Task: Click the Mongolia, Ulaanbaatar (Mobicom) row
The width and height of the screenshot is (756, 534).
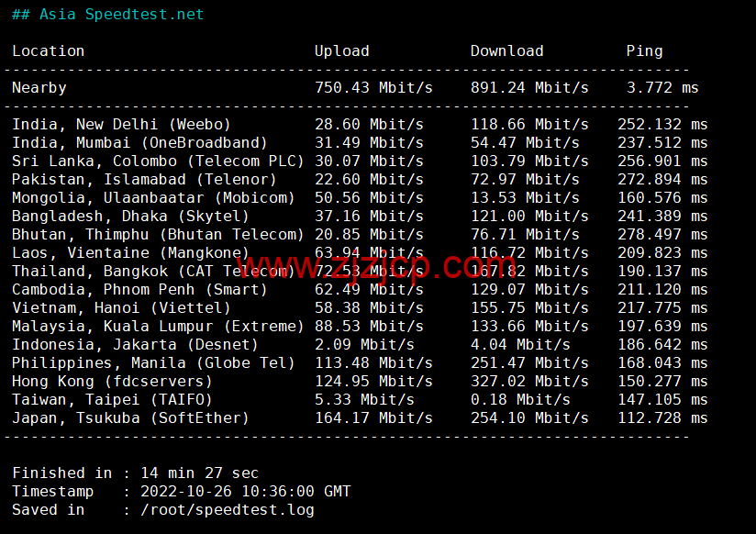Action: pyautogui.click(x=153, y=198)
